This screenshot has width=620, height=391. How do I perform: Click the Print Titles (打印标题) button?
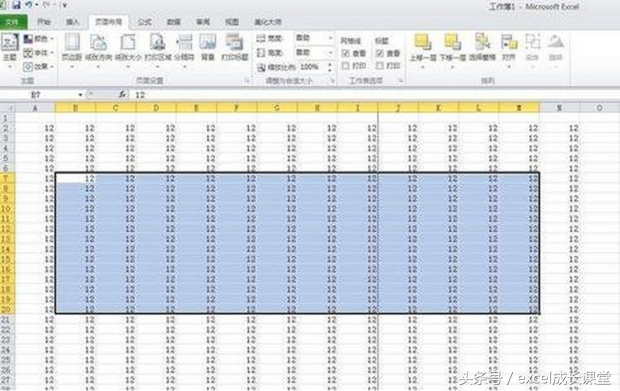click(234, 48)
